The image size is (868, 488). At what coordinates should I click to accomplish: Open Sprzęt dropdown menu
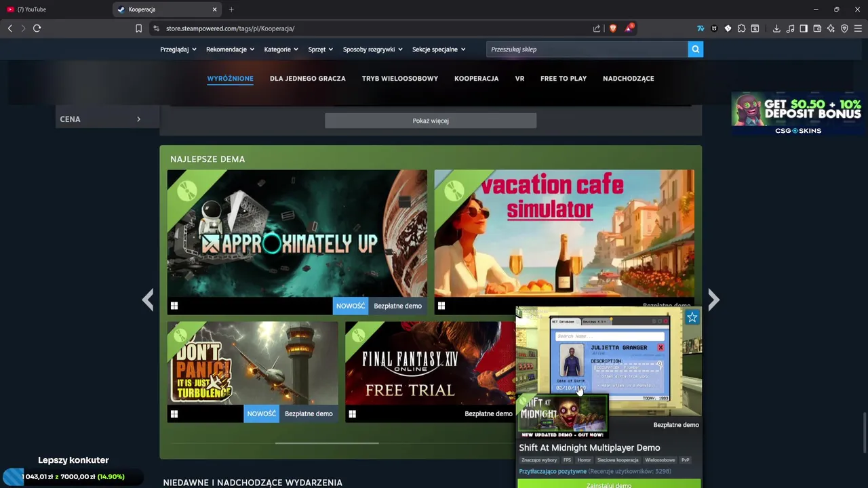(x=321, y=49)
